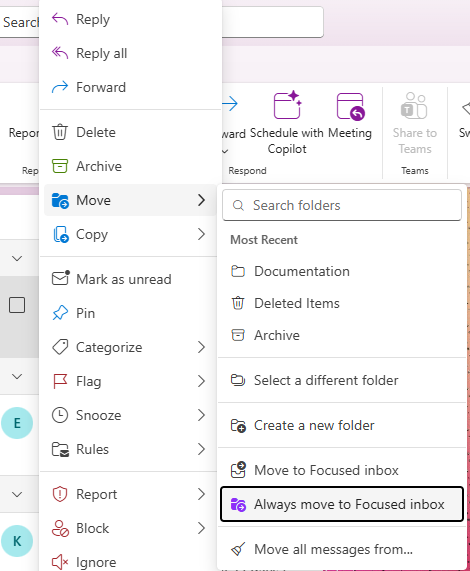This screenshot has width=470, height=571.
Task: Click the Deleted Items trash icon in submenu
Action: 238,303
